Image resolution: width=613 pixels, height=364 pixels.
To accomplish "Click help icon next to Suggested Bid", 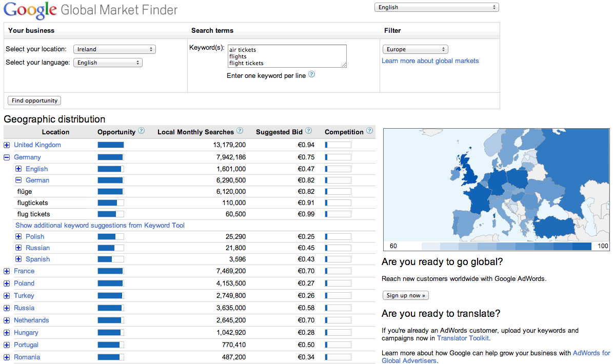I will 308,131.
